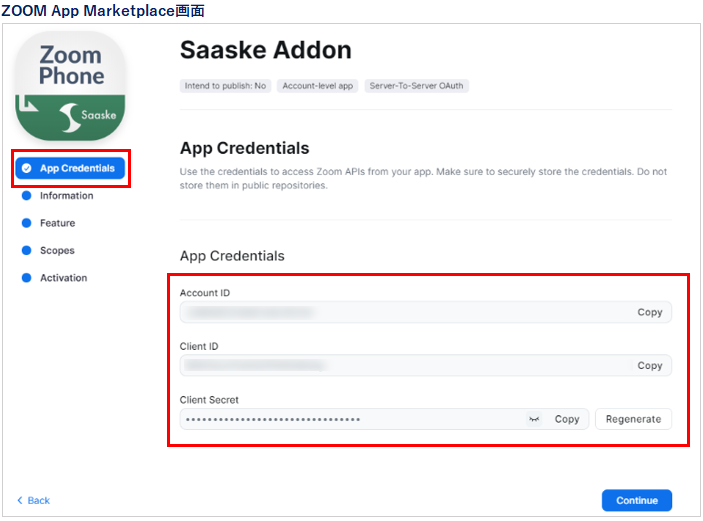Click the checkmark icon on App Credentials
703x521 pixels.
(x=27, y=168)
